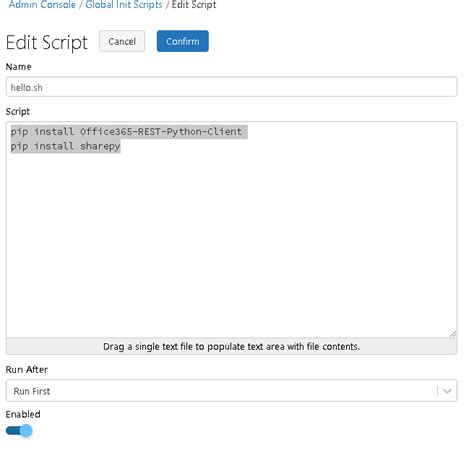Confirm the script changes
474x450 pixels.
tap(183, 41)
